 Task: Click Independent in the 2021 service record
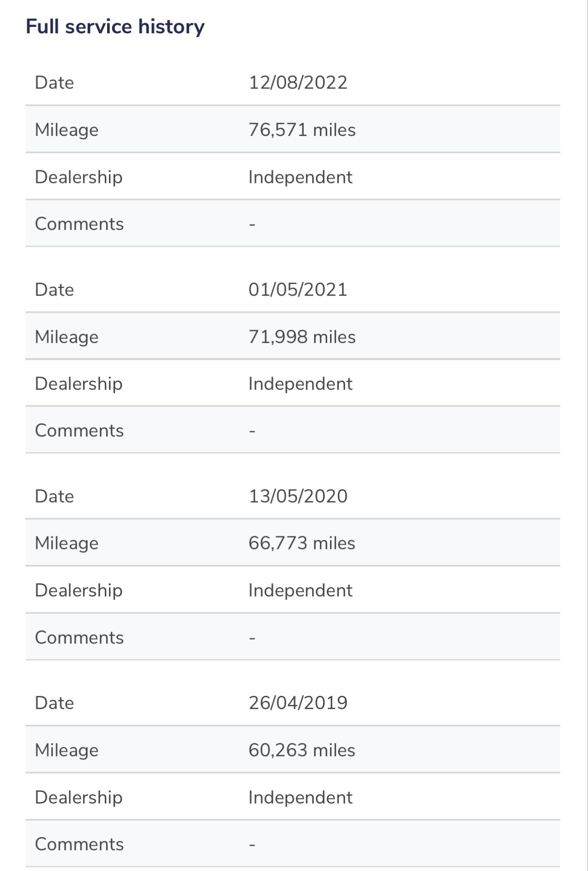coord(300,384)
